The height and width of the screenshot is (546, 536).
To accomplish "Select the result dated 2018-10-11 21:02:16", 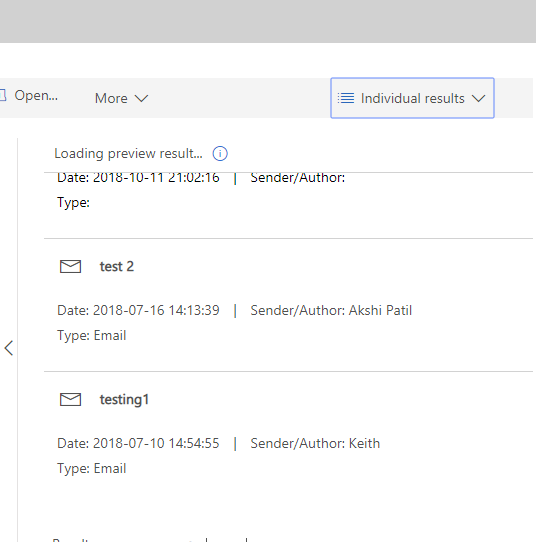I will pos(288,205).
